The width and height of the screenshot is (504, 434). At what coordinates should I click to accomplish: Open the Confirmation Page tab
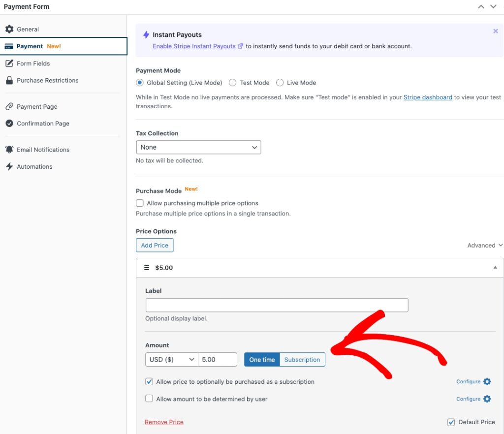[43, 124]
